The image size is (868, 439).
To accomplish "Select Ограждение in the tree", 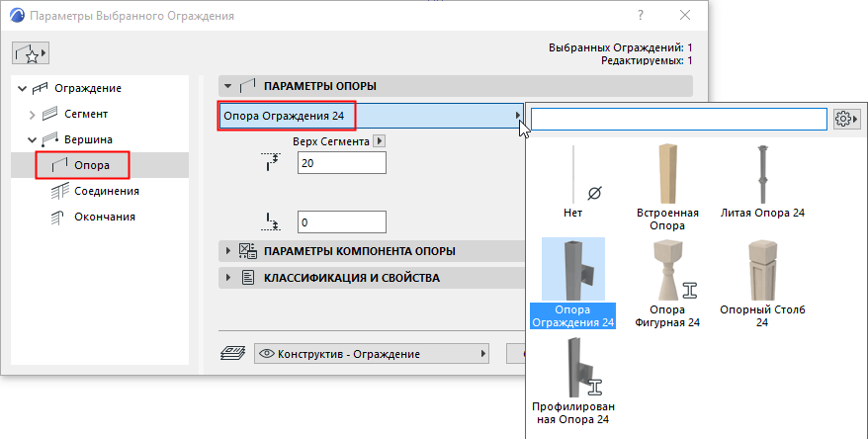I will click(x=87, y=88).
